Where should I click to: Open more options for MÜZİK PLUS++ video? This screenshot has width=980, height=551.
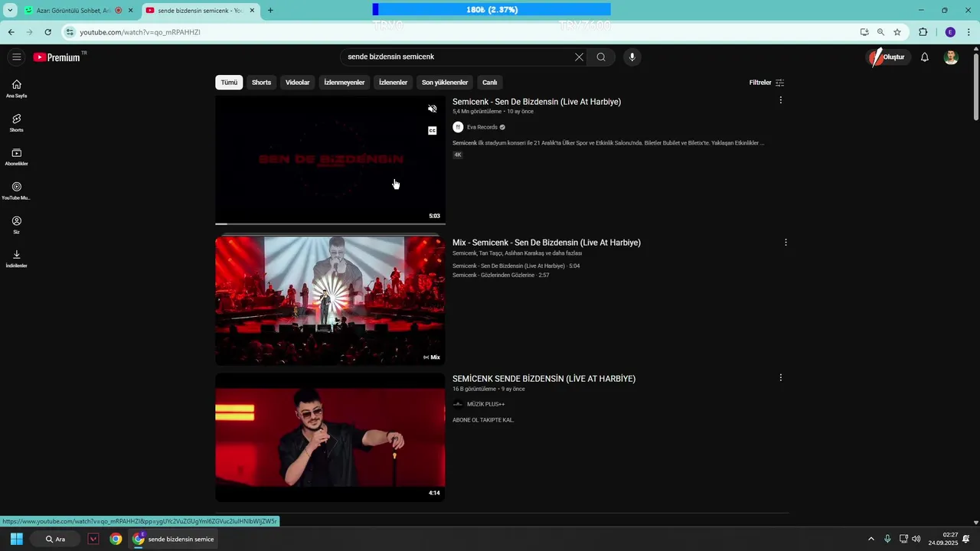pyautogui.click(x=780, y=378)
